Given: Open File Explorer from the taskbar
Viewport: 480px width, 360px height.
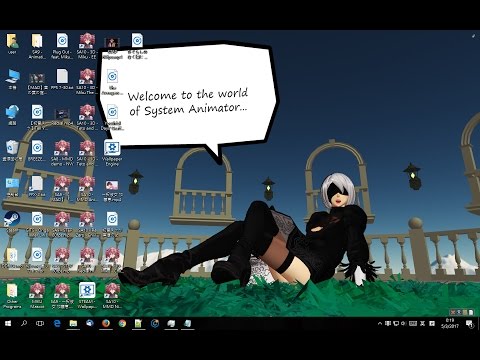Looking at the screenshot, I should pyautogui.click(x=73, y=323).
